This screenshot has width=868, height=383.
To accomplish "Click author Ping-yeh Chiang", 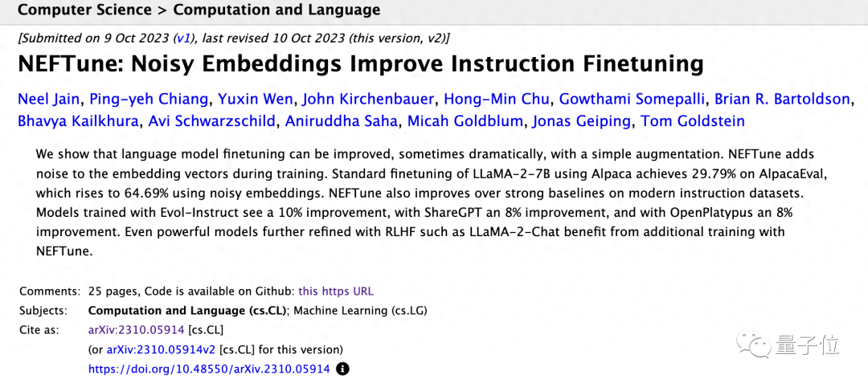I will coord(149,100).
